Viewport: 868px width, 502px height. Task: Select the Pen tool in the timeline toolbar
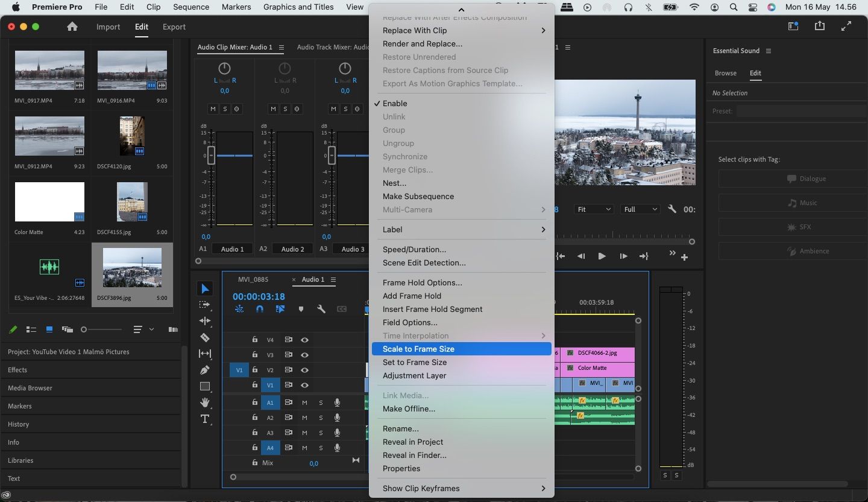click(x=205, y=370)
